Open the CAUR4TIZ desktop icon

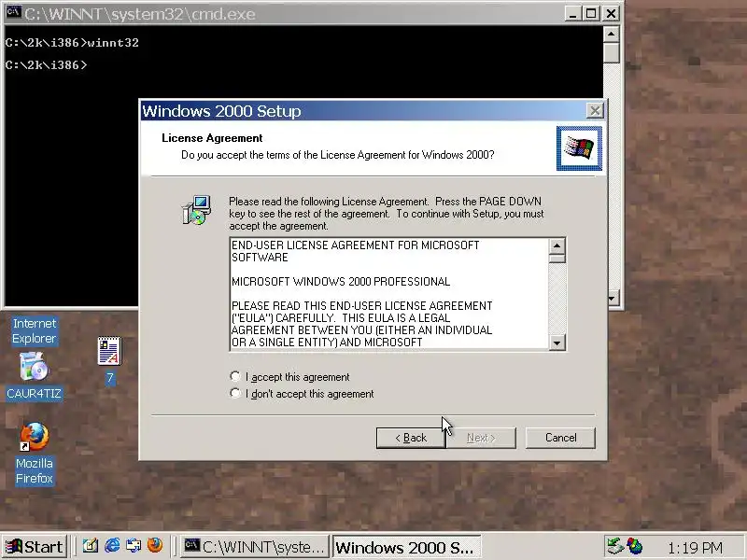(x=34, y=376)
